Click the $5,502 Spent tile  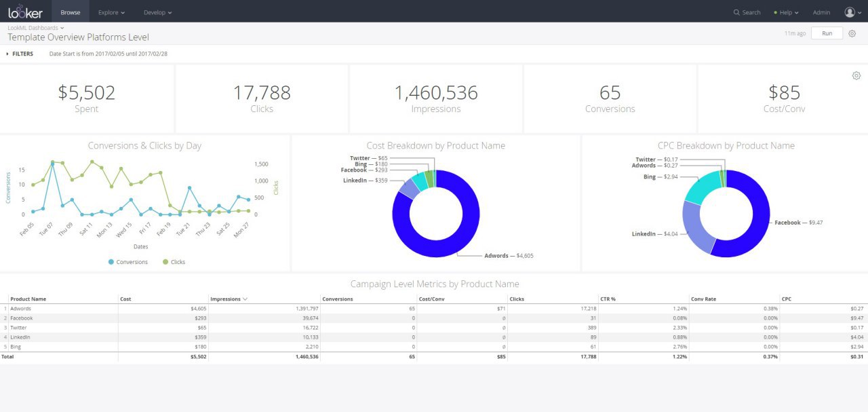point(87,99)
